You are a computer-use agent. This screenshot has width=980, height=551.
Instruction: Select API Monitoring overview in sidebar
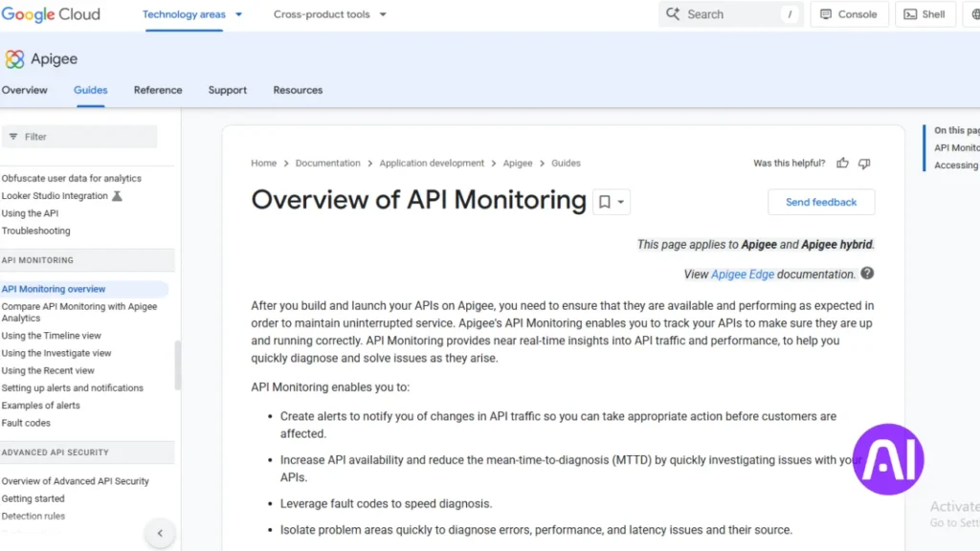(55, 288)
